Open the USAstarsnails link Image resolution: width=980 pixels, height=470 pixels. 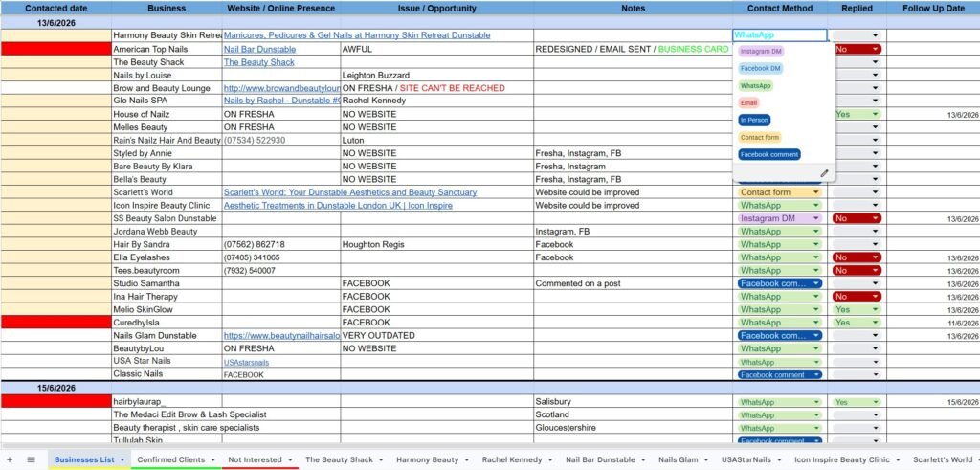(246, 362)
